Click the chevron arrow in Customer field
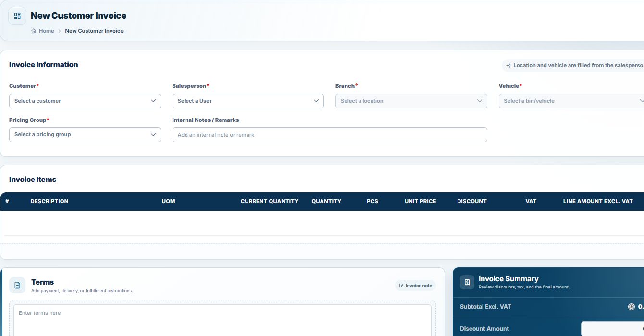 (x=153, y=101)
